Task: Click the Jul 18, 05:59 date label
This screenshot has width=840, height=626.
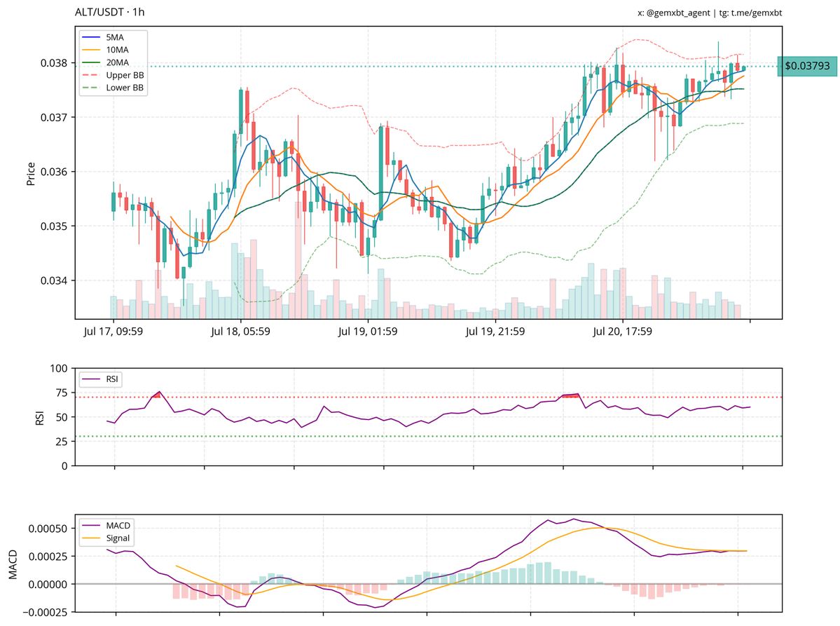Action: [240, 331]
